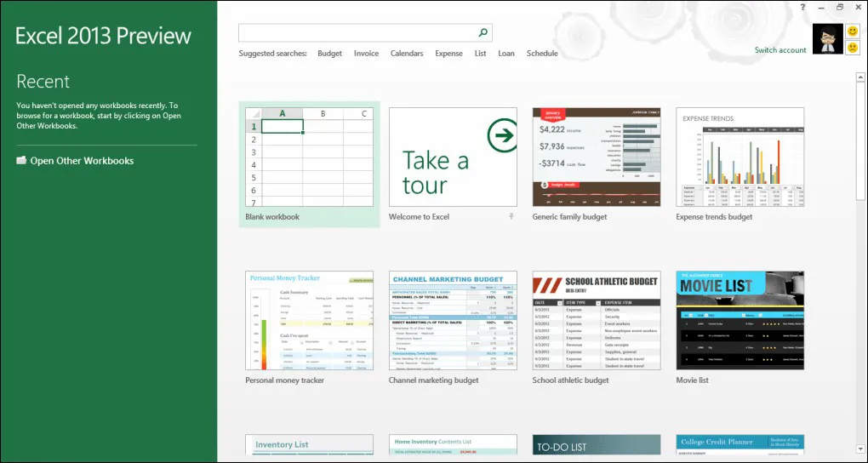The height and width of the screenshot is (463, 868).
Task: Click the scrollbar down arrow
Action: [x=860, y=456]
